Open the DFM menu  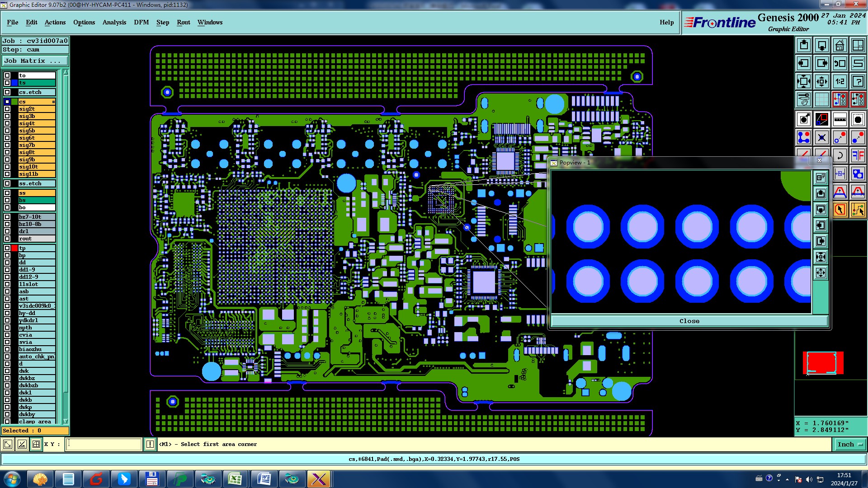pyautogui.click(x=141, y=22)
